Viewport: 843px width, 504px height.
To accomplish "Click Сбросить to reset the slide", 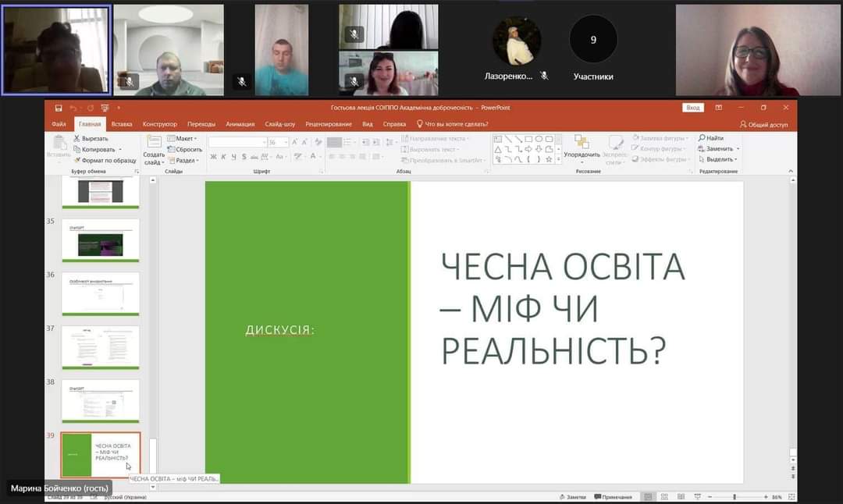I will (185, 149).
